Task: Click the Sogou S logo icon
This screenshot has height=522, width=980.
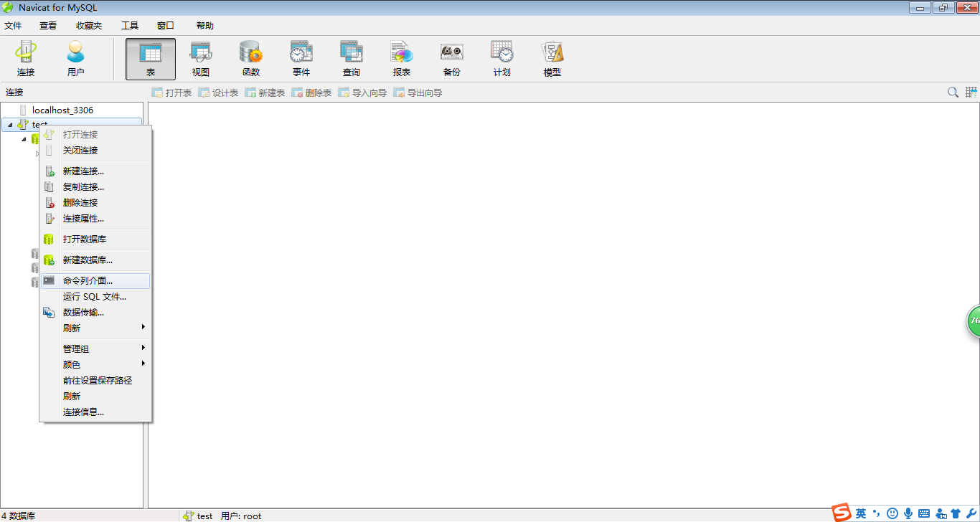Action: point(842,513)
